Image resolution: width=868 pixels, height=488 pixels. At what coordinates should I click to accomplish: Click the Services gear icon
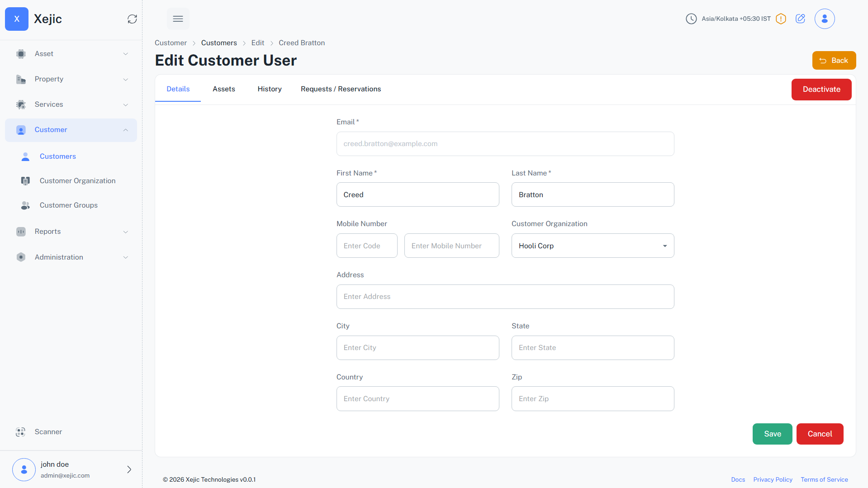21,104
